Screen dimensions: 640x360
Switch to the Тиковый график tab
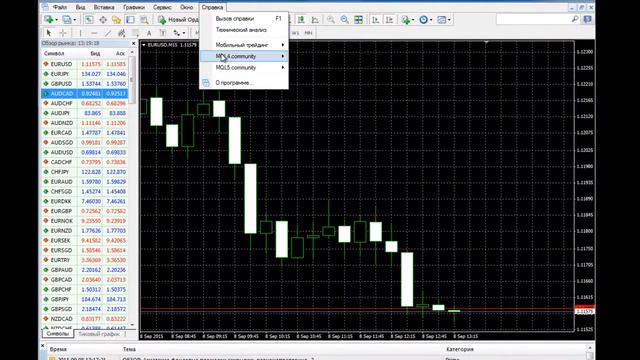click(99, 333)
